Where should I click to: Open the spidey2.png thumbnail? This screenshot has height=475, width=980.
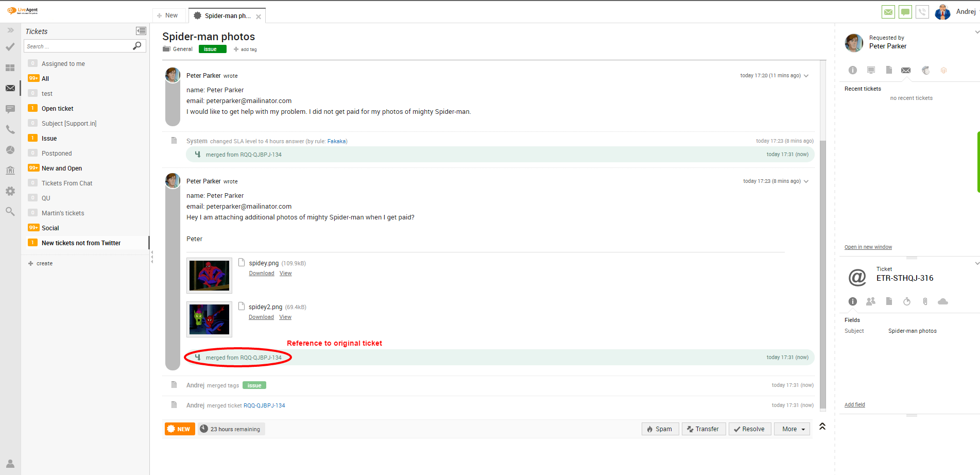pyautogui.click(x=209, y=319)
